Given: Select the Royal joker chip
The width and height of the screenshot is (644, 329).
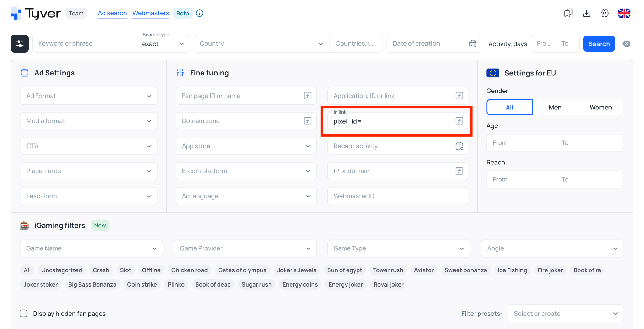Looking at the screenshot, I should 388,285.
